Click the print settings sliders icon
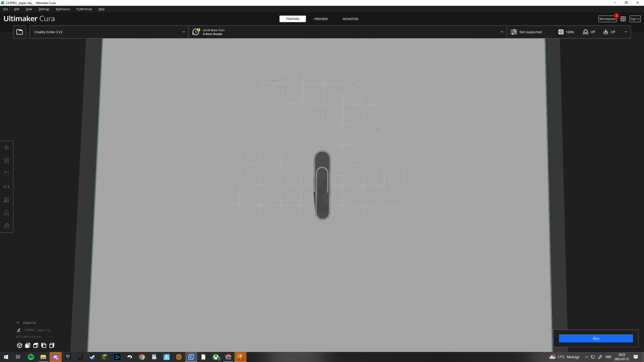 [x=514, y=32]
